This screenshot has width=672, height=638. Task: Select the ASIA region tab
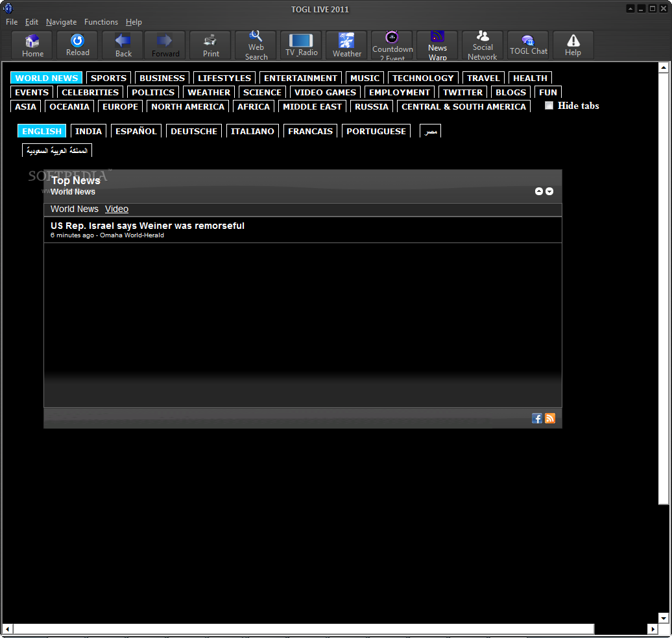(26, 106)
